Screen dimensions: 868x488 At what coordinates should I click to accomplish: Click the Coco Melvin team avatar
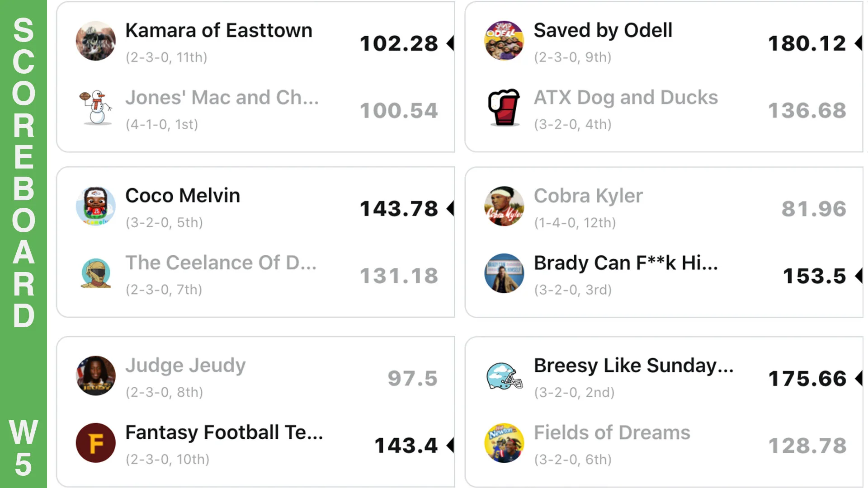(95, 206)
